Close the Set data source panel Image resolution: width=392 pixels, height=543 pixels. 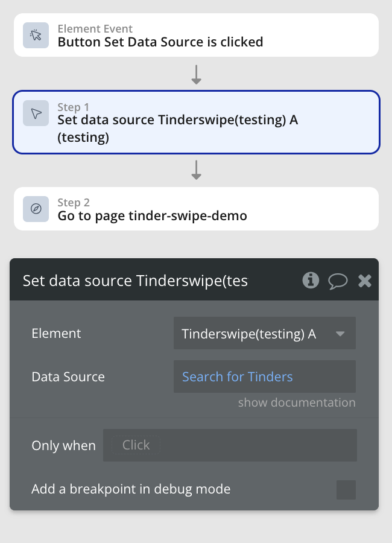(x=364, y=281)
